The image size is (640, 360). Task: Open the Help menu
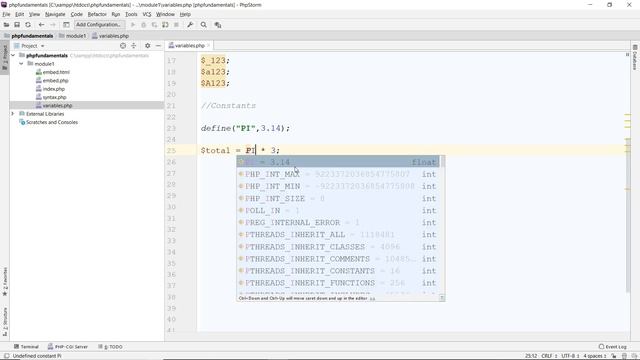click(185, 14)
